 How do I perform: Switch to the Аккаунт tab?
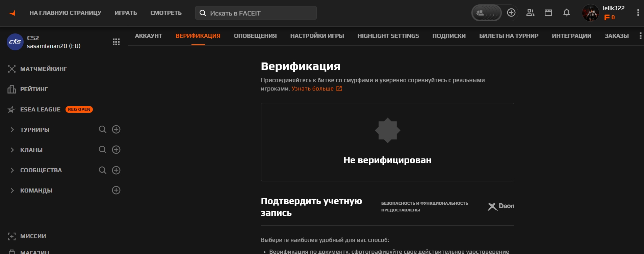(x=149, y=36)
